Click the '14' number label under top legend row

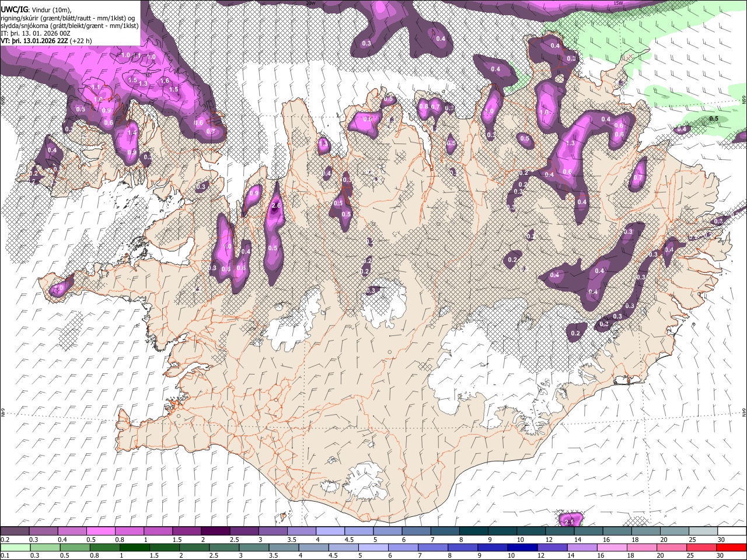tap(578, 540)
